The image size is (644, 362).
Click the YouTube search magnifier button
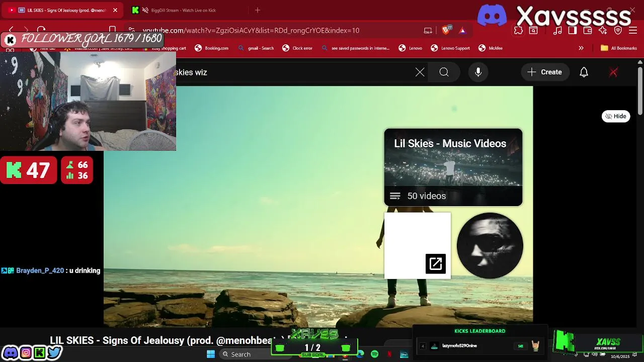click(x=444, y=72)
